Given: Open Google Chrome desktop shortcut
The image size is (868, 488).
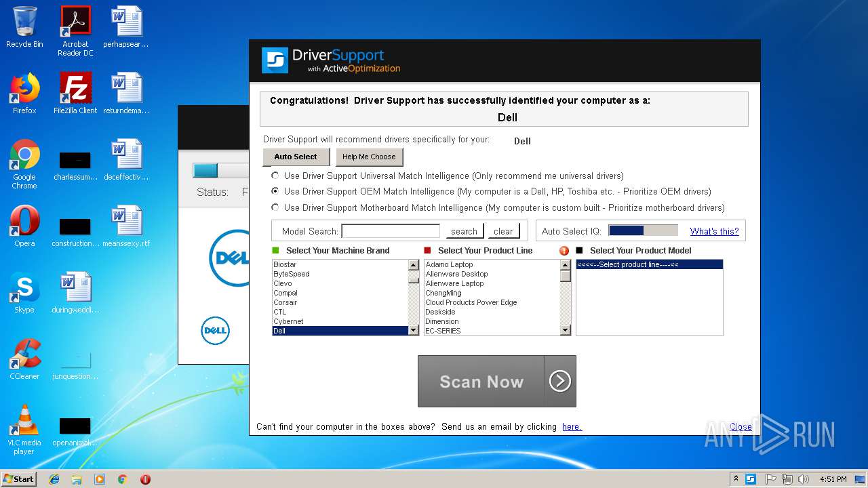Looking at the screenshot, I should point(24,163).
